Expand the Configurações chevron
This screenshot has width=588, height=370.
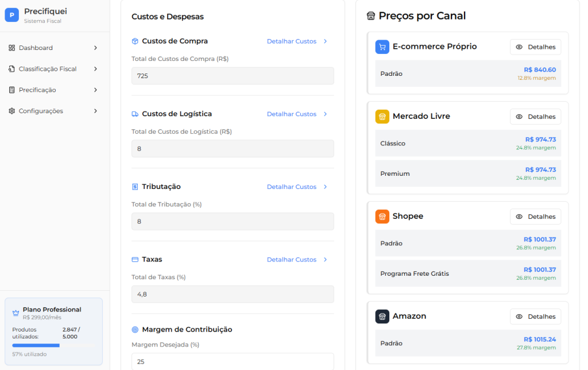click(95, 111)
